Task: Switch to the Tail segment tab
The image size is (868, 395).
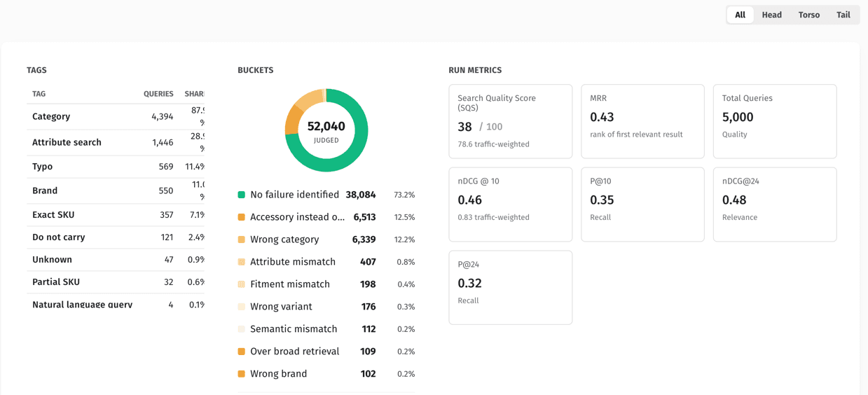Action: (x=843, y=15)
